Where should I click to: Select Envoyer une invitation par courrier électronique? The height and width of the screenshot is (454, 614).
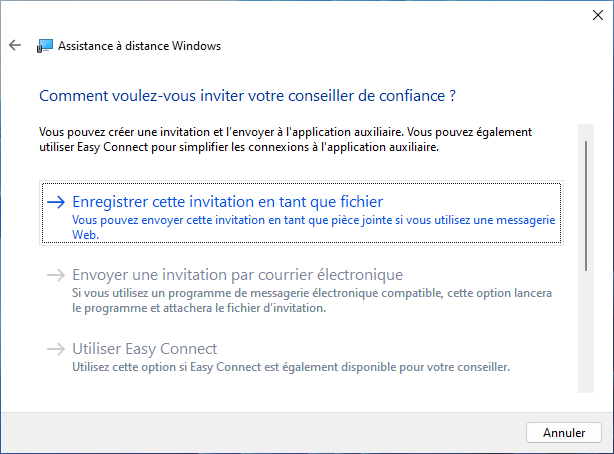pos(301,290)
